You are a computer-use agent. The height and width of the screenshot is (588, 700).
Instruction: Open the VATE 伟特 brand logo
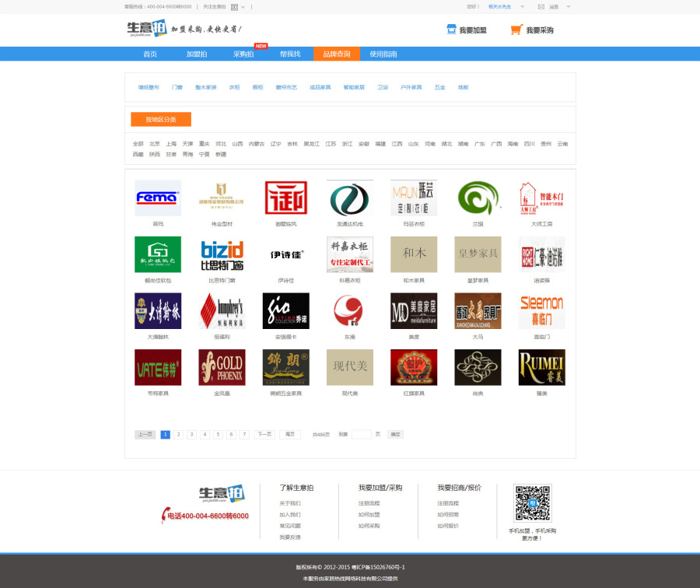158,367
